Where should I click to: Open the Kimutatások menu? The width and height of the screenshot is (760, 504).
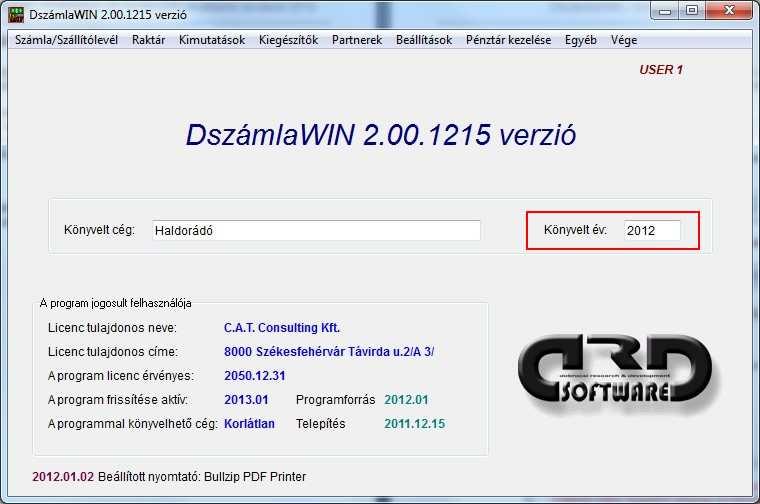pyautogui.click(x=212, y=40)
